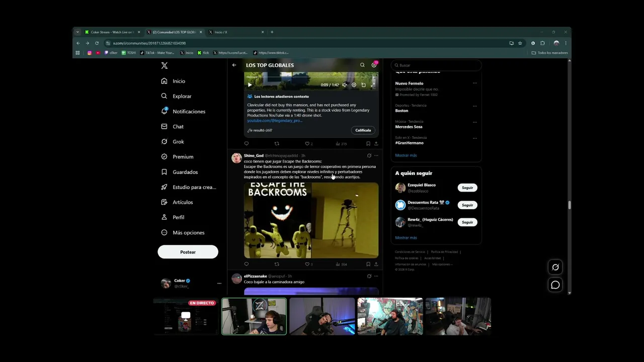This screenshot has height=362, width=644.
Task: Open Estudio para creadores in the sidebar
Action: click(x=189, y=187)
